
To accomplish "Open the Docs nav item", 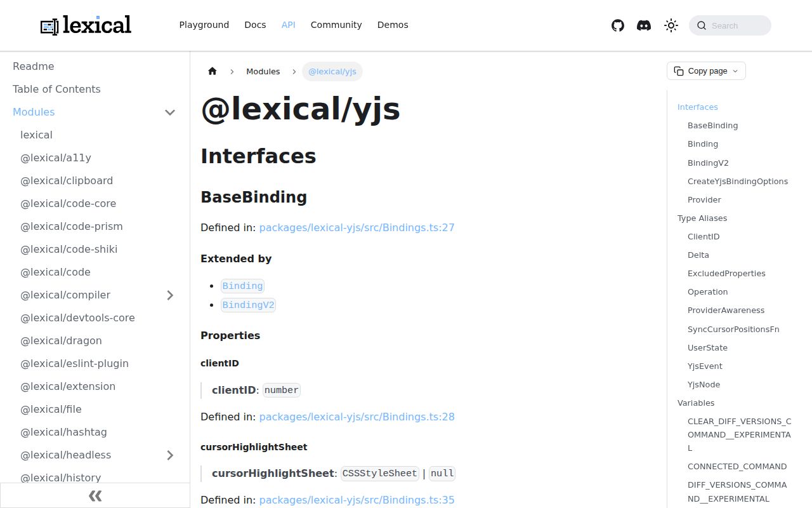I will 255,25.
